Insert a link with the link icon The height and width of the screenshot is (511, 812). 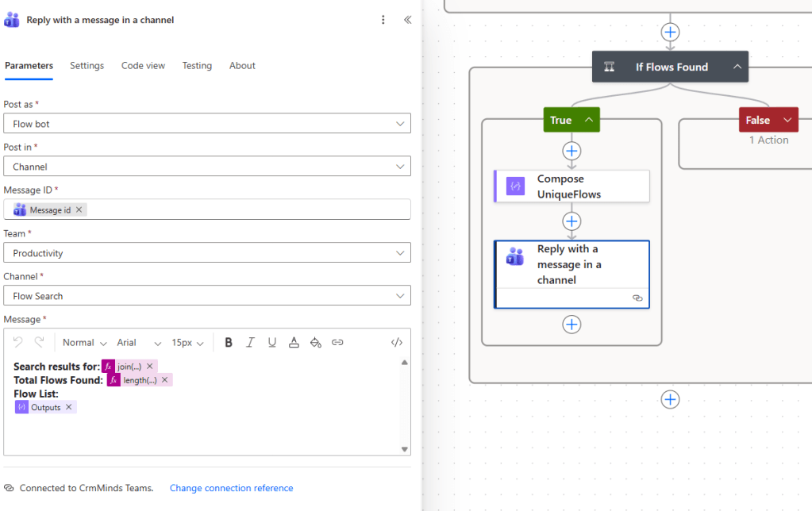coord(337,343)
